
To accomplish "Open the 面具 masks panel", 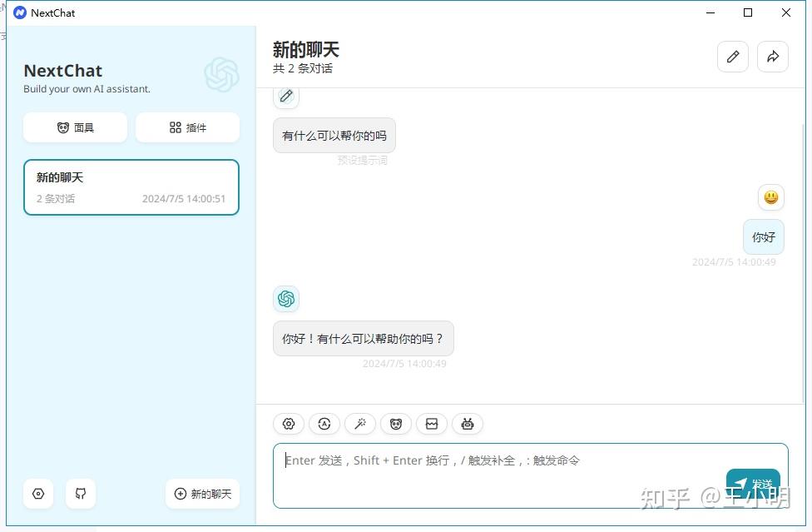I will [75, 127].
